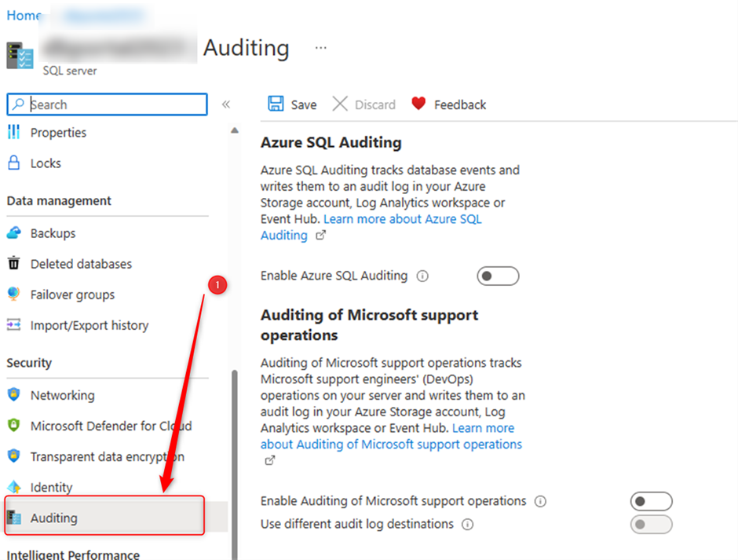Click the sidebar vertical scrollbar thumb

pyautogui.click(x=235, y=464)
